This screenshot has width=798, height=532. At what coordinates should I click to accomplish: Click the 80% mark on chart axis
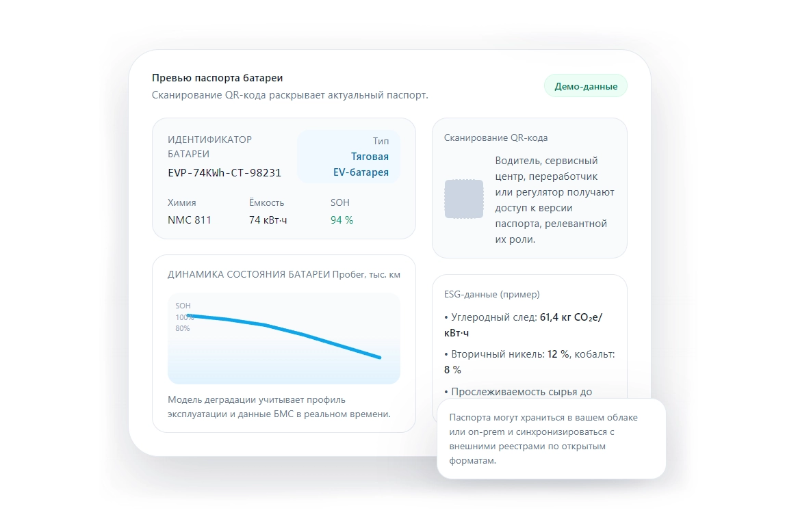coord(182,328)
